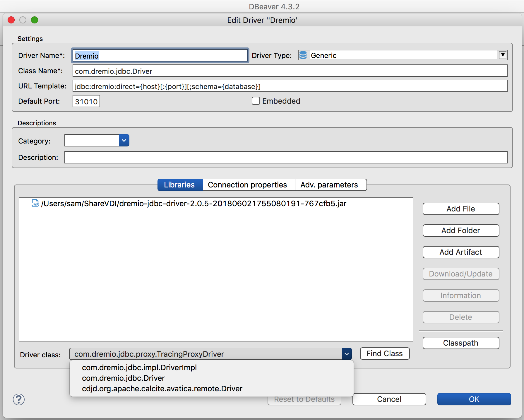This screenshot has width=524, height=420.
Task: Select the dremio-jdbc-driver jar library row
Action: pos(216,203)
